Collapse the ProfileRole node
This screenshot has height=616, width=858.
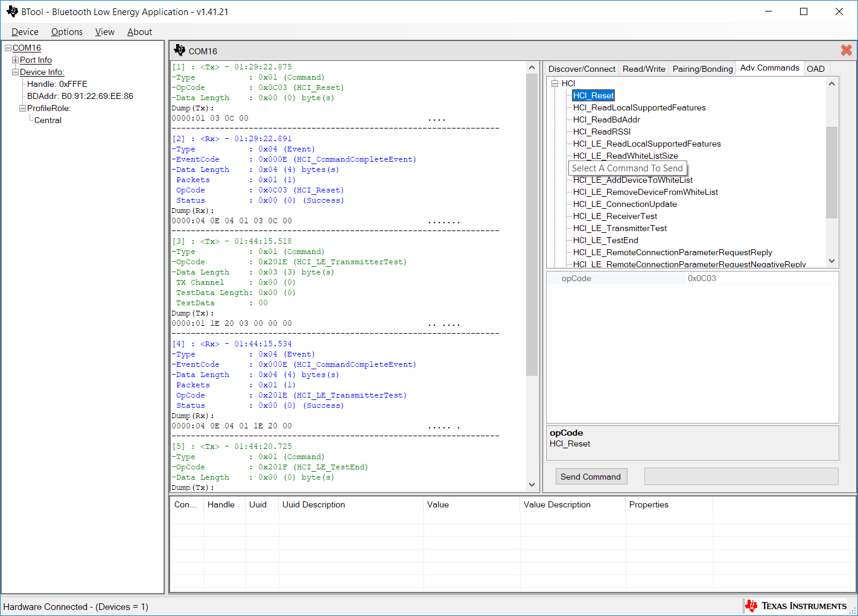click(22, 108)
